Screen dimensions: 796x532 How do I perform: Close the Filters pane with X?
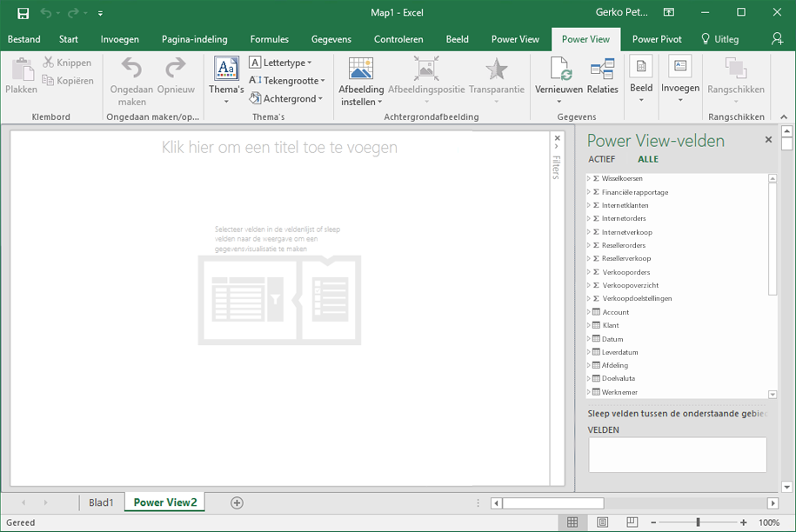click(558, 138)
